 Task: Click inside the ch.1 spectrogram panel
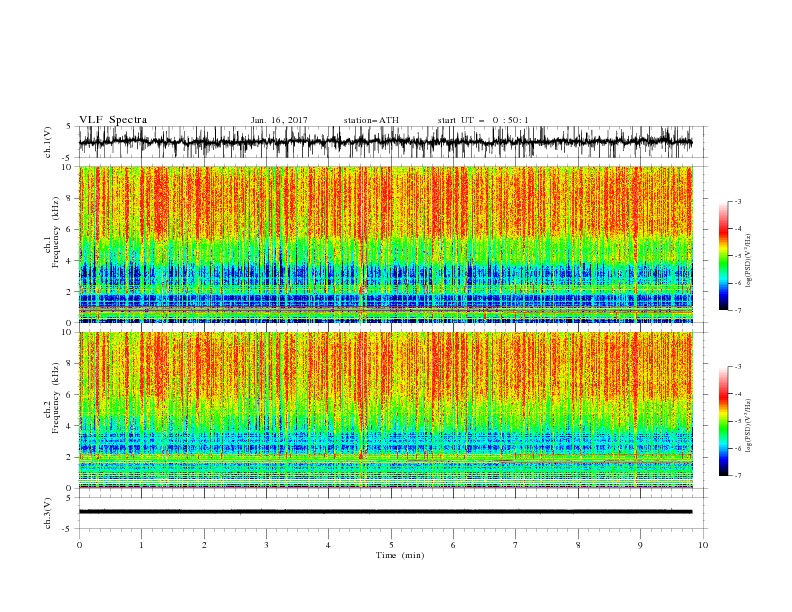386,244
